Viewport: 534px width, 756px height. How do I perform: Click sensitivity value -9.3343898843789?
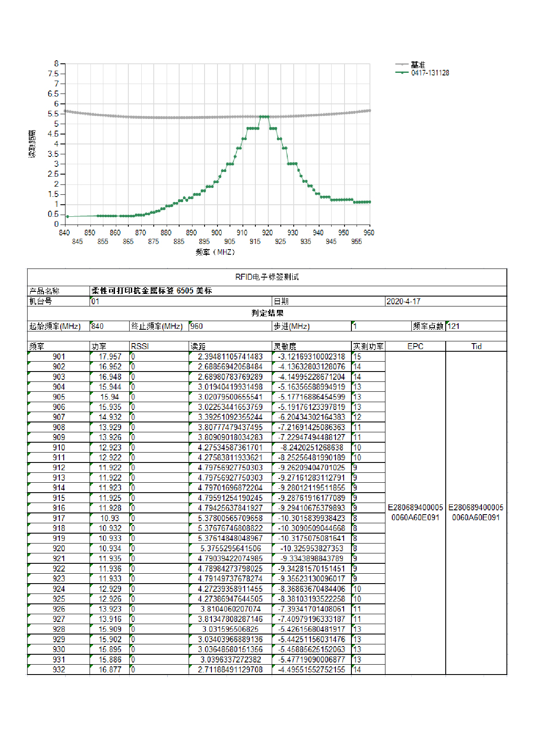tap(312, 559)
